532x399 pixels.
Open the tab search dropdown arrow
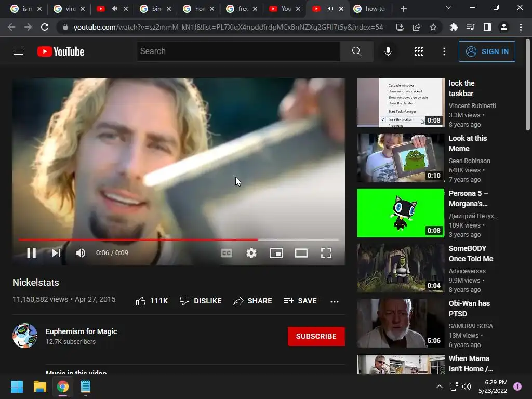point(448,7)
